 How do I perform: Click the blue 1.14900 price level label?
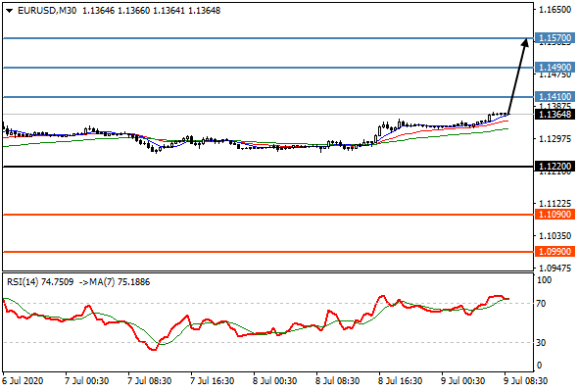(554, 68)
